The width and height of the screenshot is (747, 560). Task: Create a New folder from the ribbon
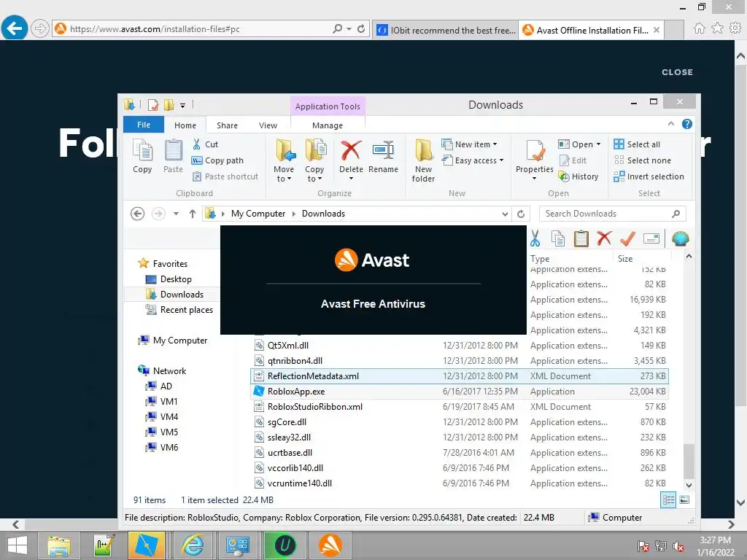tap(423, 160)
